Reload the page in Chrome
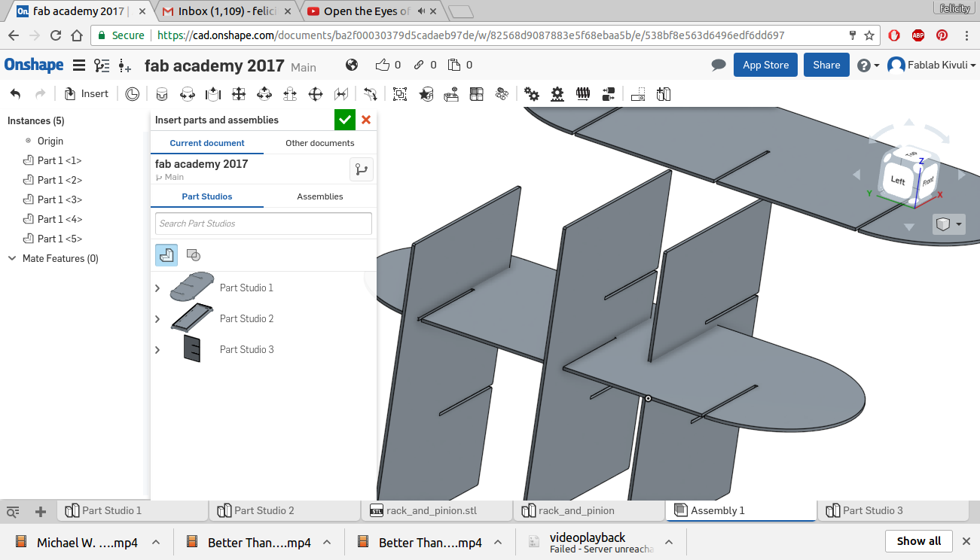 (x=56, y=35)
